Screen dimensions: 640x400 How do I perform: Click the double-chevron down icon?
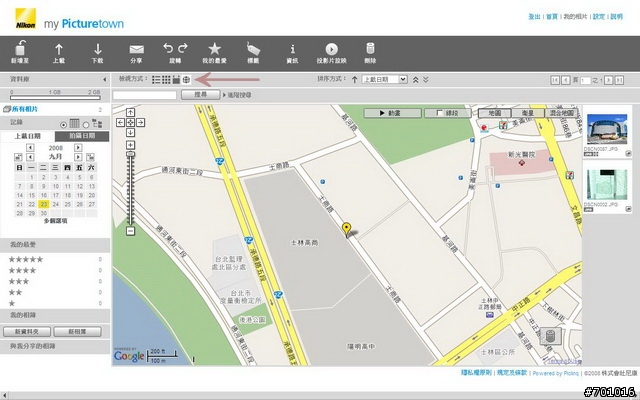point(426,80)
